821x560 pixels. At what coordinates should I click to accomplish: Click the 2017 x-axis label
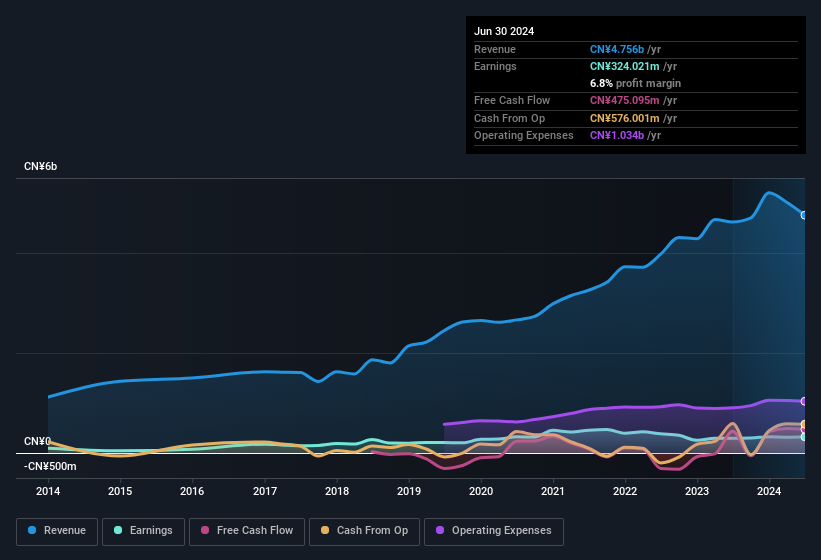[264, 491]
